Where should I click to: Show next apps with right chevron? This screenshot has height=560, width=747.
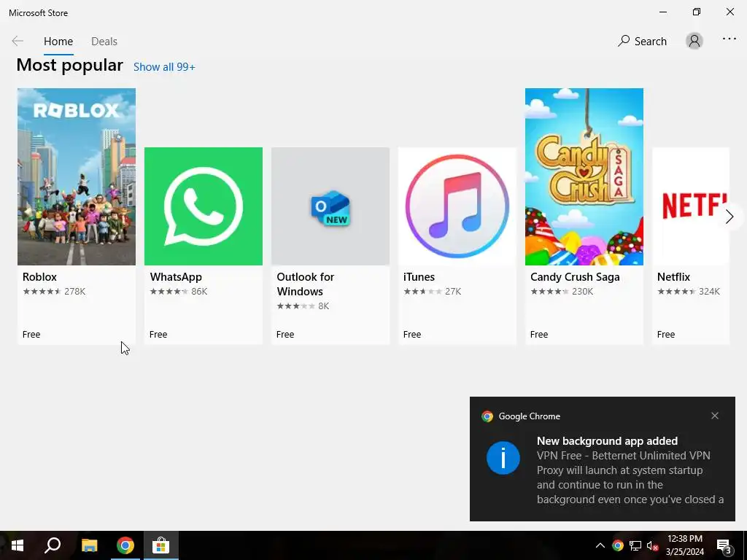tap(729, 217)
